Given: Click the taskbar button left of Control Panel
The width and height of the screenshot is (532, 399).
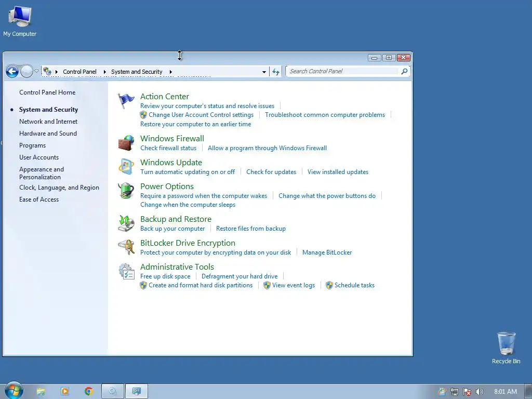Looking at the screenshot, I should tap(113, 392).
